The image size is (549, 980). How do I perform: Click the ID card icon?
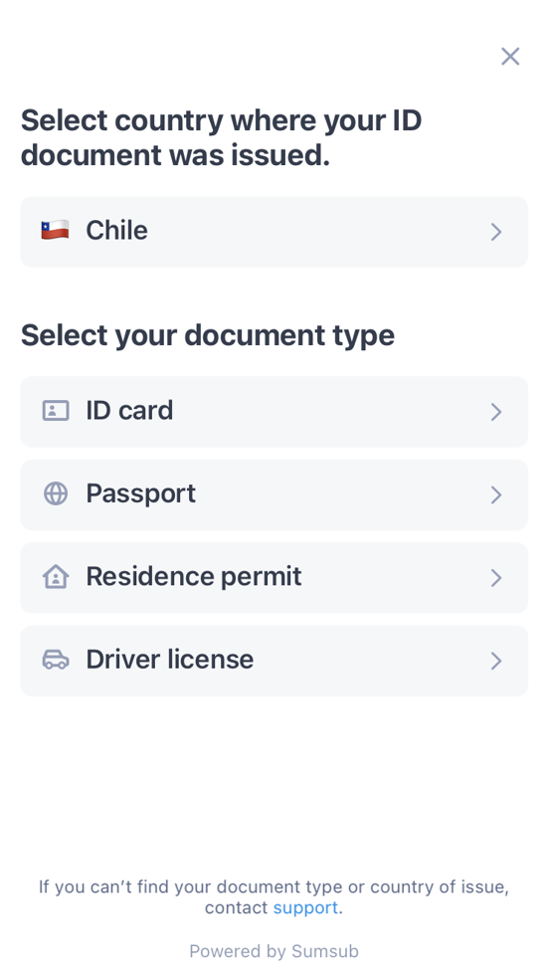(x=56, y=411)
